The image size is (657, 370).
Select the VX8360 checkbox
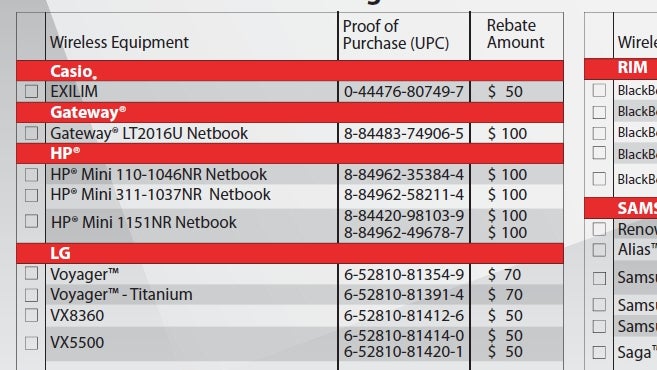pos(31,315)
